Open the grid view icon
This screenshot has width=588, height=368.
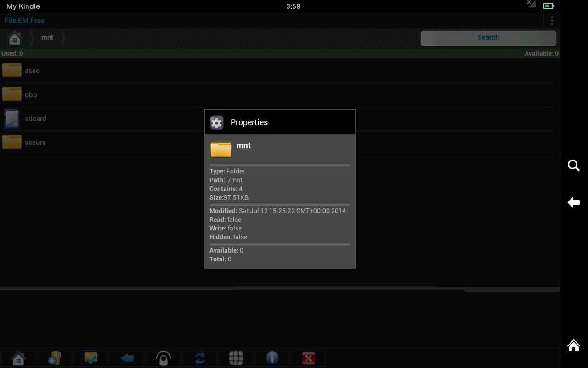(236, 358)
